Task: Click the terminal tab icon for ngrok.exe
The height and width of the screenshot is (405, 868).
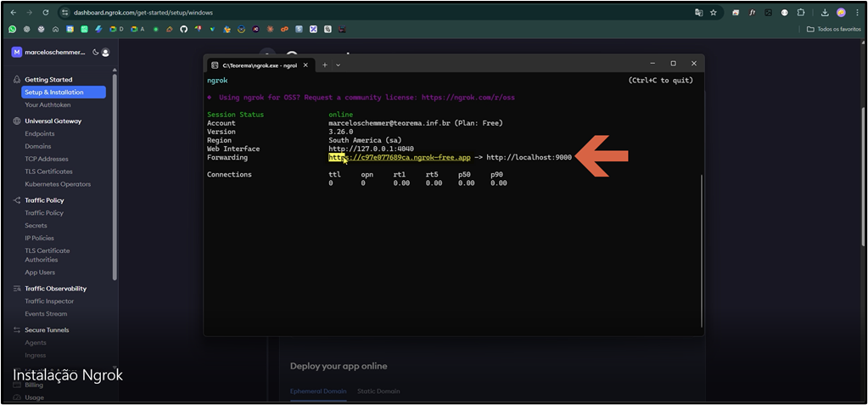Action: (x=215, y=65)
